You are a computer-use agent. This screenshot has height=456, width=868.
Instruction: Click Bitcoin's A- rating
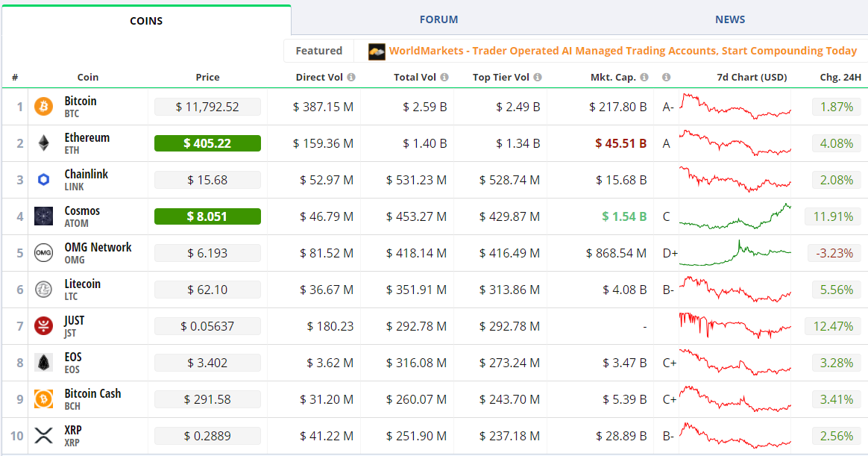[x=668, y=107]
